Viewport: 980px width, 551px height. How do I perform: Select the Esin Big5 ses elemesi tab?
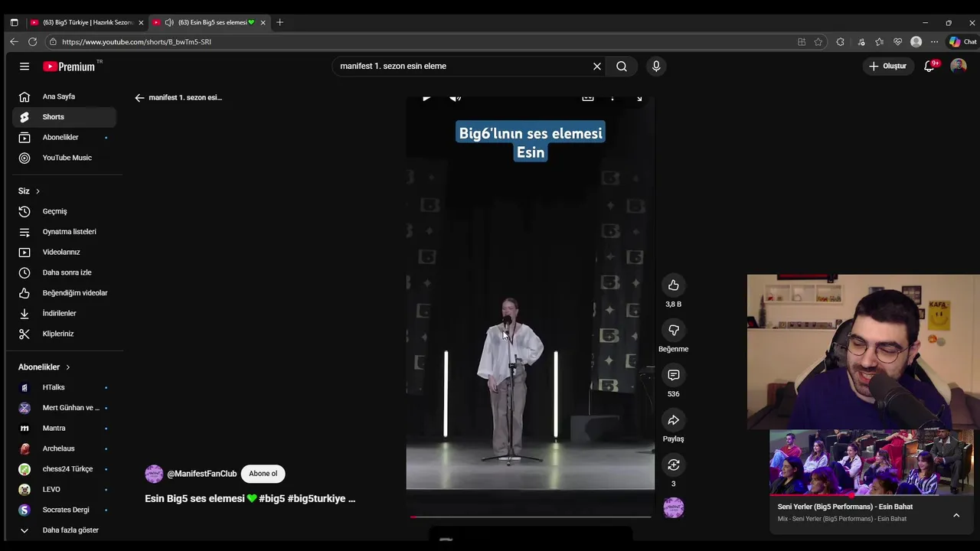[x=208, y=23]
